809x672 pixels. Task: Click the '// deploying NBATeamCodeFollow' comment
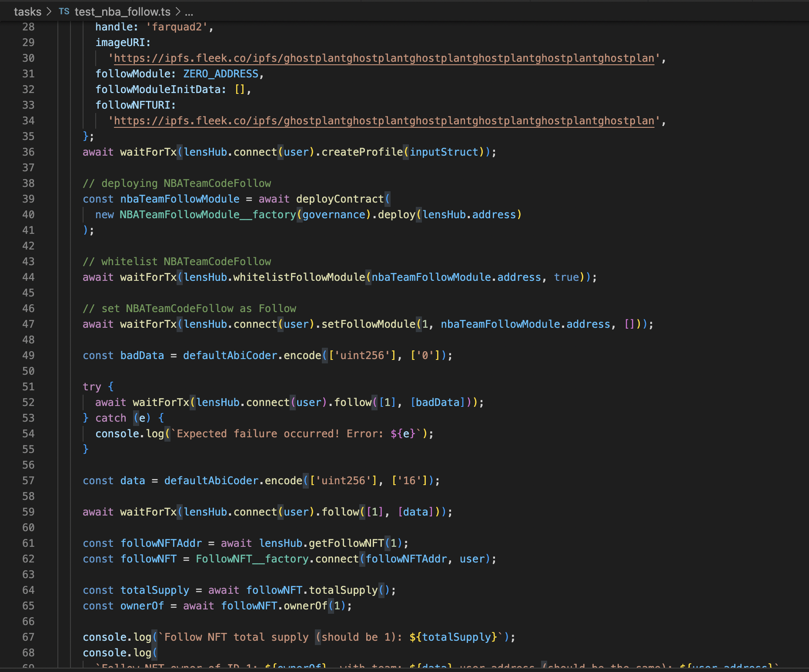(177, 183)
